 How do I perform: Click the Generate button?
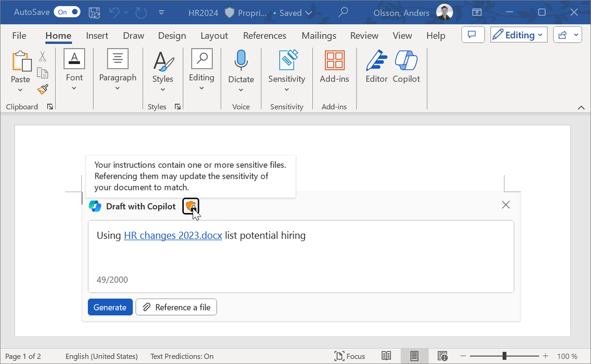click(x=110, y=307)
